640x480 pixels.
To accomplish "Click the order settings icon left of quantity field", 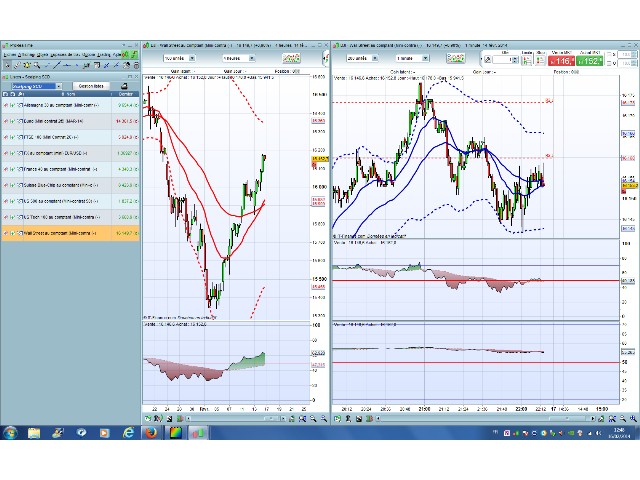I will click(487, 60).
